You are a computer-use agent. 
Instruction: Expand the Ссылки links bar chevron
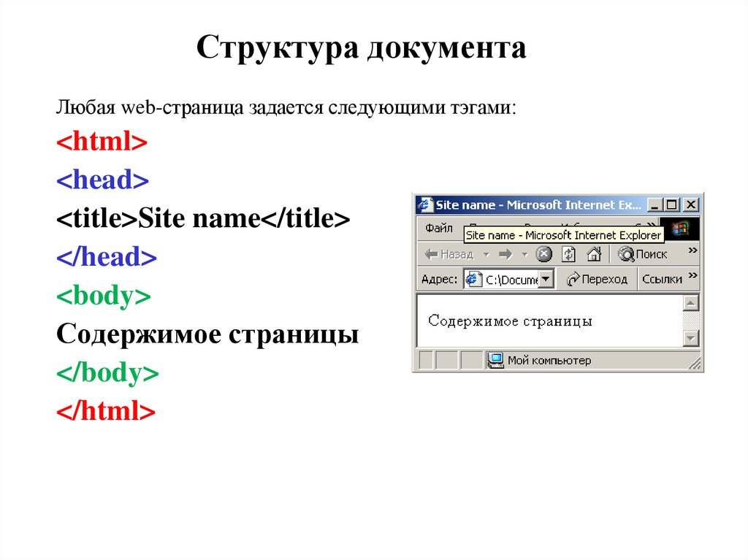pyautogui.click(x=693, y=275)
